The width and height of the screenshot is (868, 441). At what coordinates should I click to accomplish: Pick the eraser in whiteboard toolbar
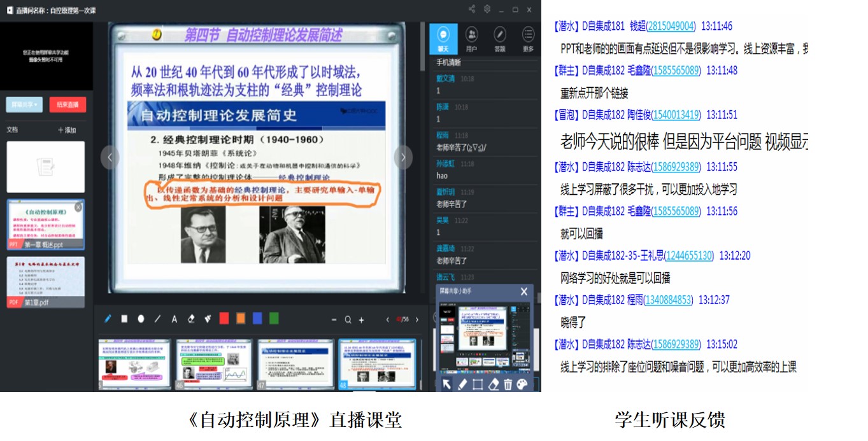(x=191, y=319)
